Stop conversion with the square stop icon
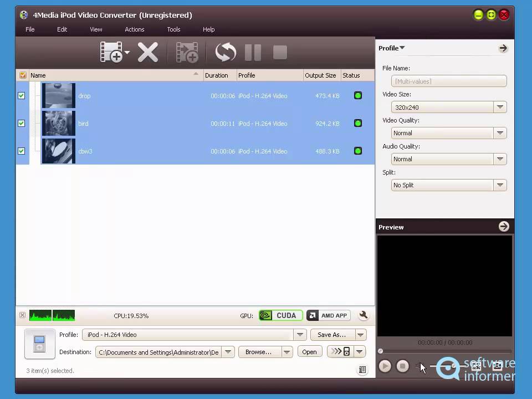Screen dimensions: 532x399 click(x=280, y=53)
